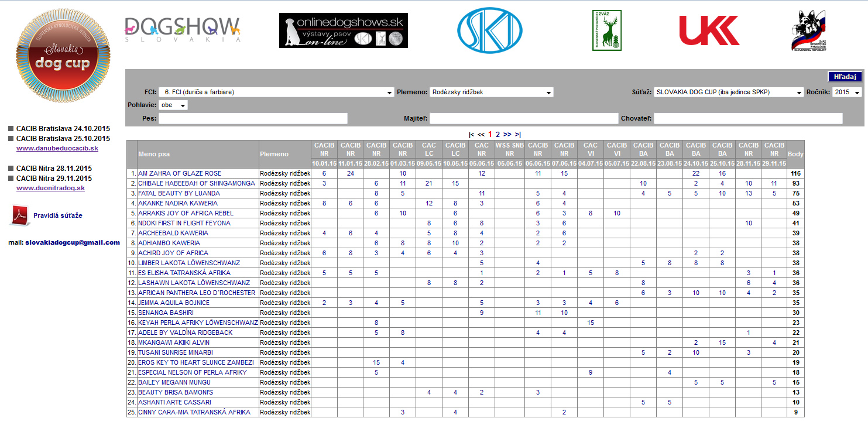
Task: Open www.duonitradog.sk link
Action: click(51, 188)
